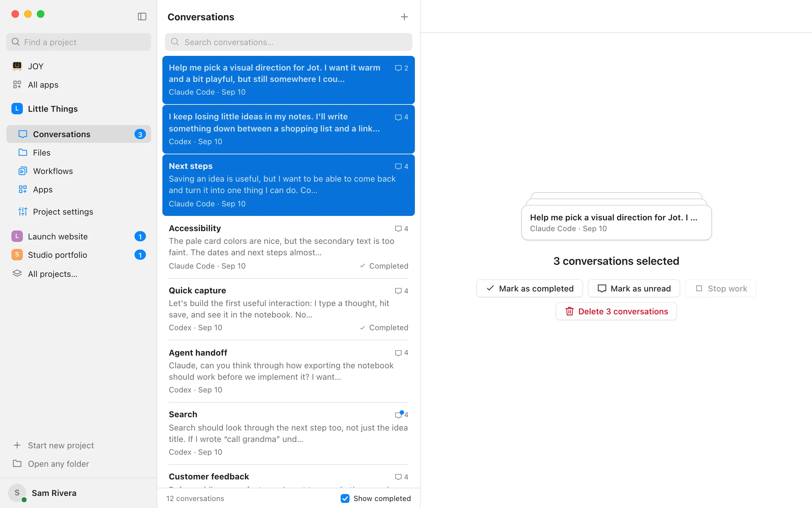Screen dimensions: 812x508
Task: Select the 'I keep losing little ideas' conversation
Action: pyautogui.click(x=289, y=129)
